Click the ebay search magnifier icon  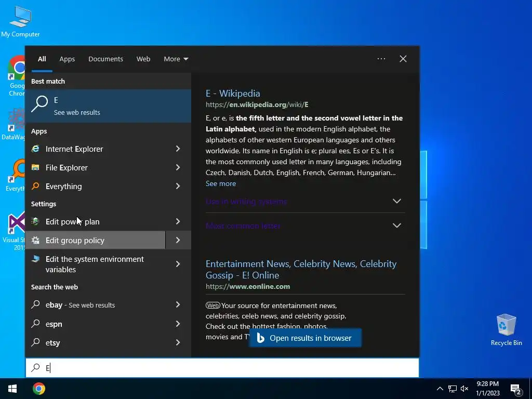tap(35, 304)
